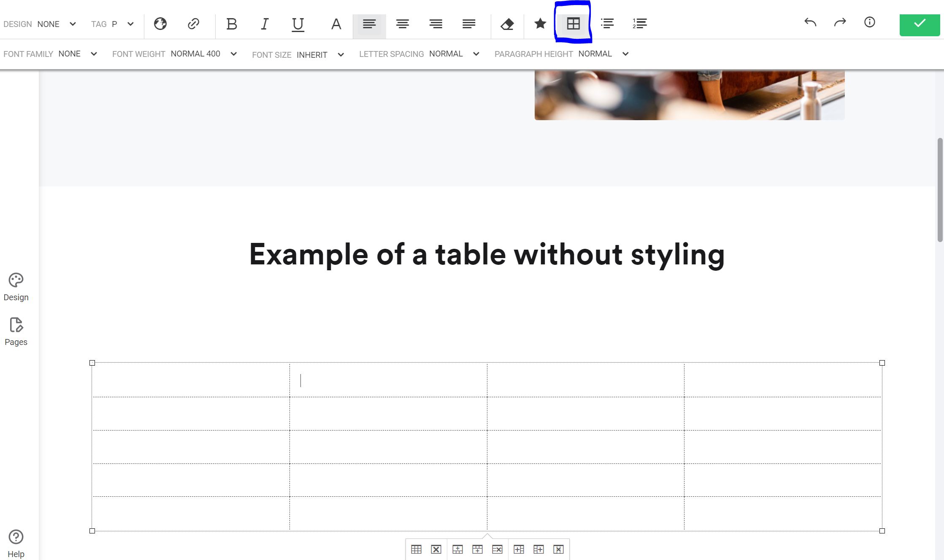Image resolution: width=944 pixels, height=560 pixels.
Task: Open the Design dropdown set to None
Action: pyautogui.click(x=40, y=24)
